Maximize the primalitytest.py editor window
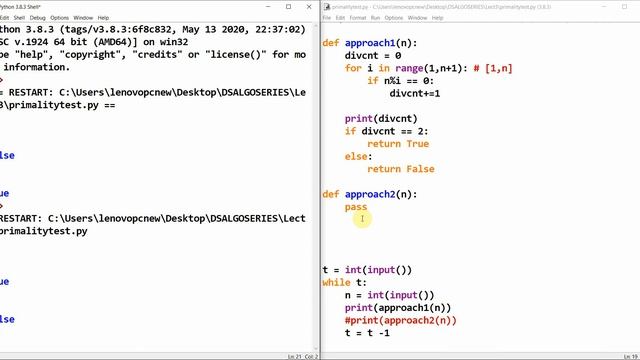The width and height of the screenshot is (640, 360). pos(624,7)
